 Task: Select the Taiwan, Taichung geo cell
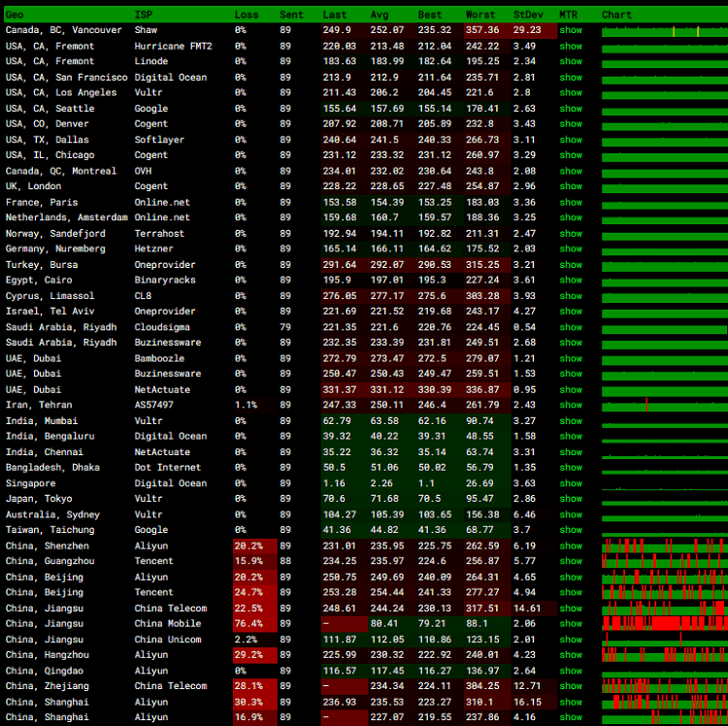50,530
